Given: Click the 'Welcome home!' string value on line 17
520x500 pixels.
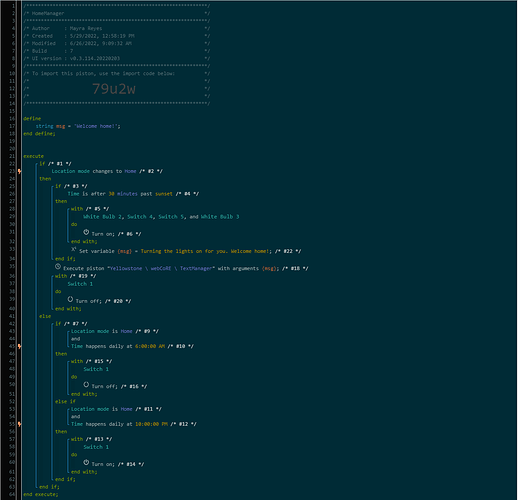Looking at the screenshot, I should (x=96, y=126).
